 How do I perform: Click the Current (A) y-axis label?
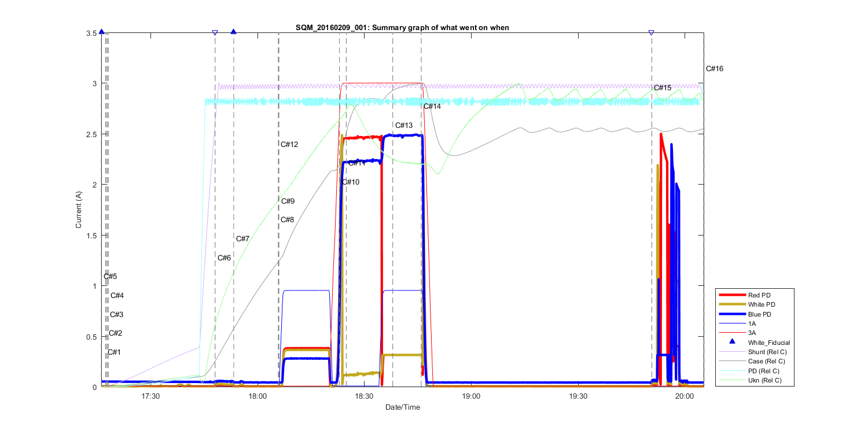(x=78, y=209)
